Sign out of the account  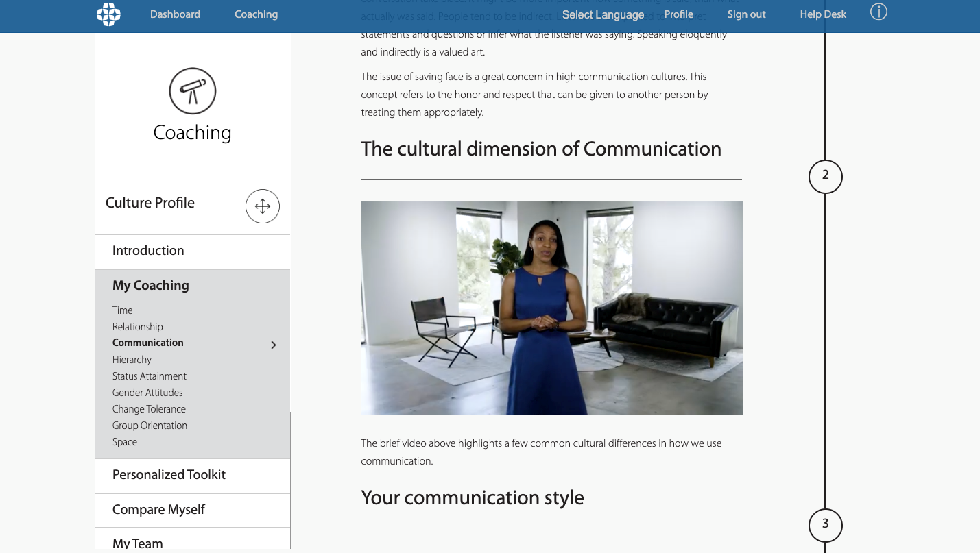[x=746, y=14]
